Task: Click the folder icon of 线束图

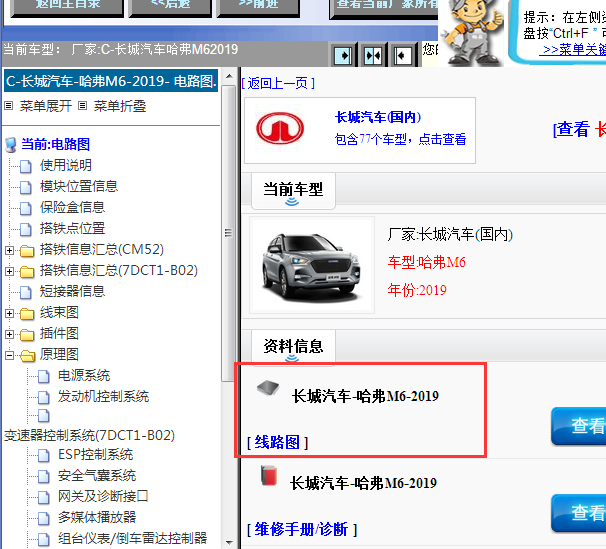Action: pos(27,314)
